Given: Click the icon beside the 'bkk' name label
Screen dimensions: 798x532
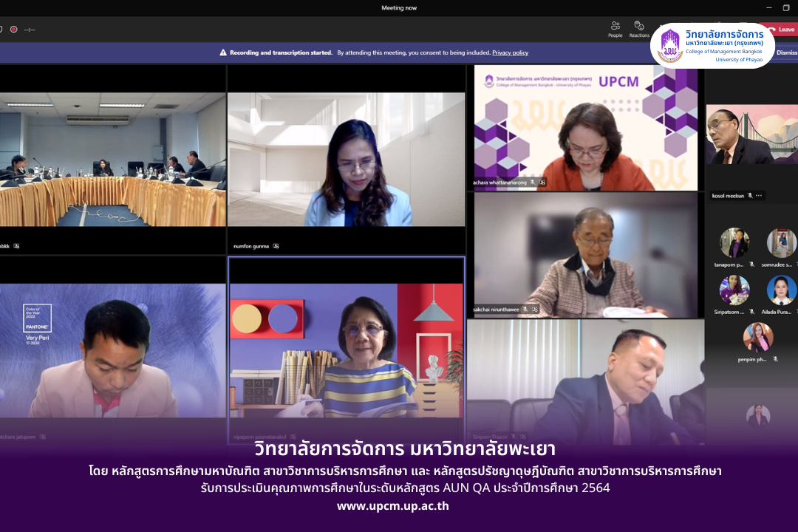Looking at the screenshot, I should click(16, 246).
